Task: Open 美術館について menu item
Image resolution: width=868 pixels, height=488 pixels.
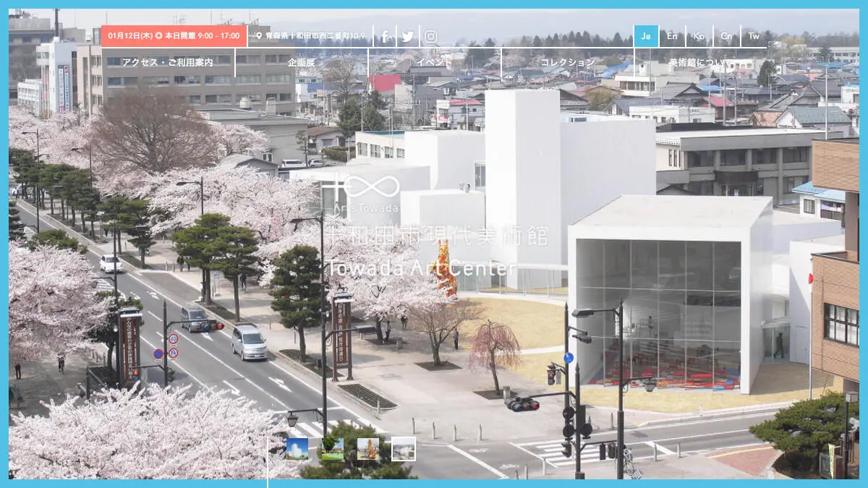Action: (701, 62)
